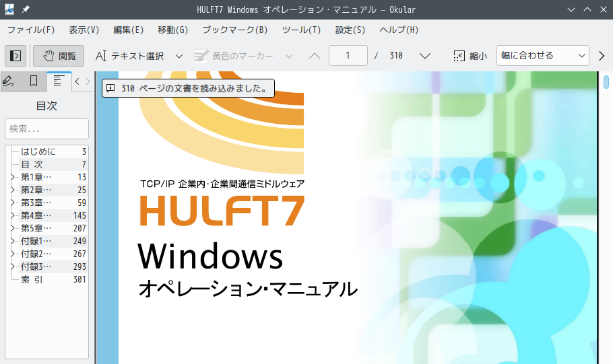This screenshot has width=613, height=364.
Task: Toggle the pin window icon
Action: click(x=26, y=9)
